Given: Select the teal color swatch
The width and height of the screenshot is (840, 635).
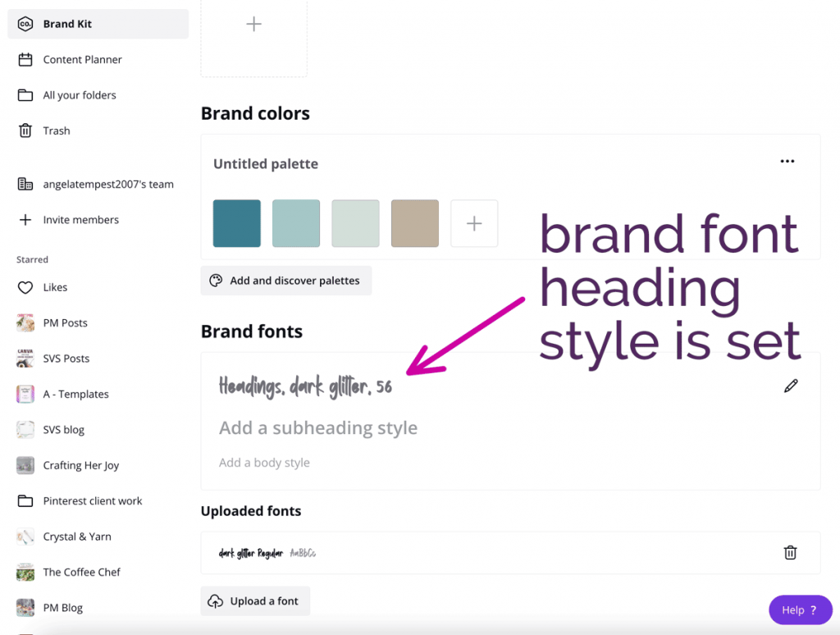Looking at the screenshot, I should (x=236, y=222).
